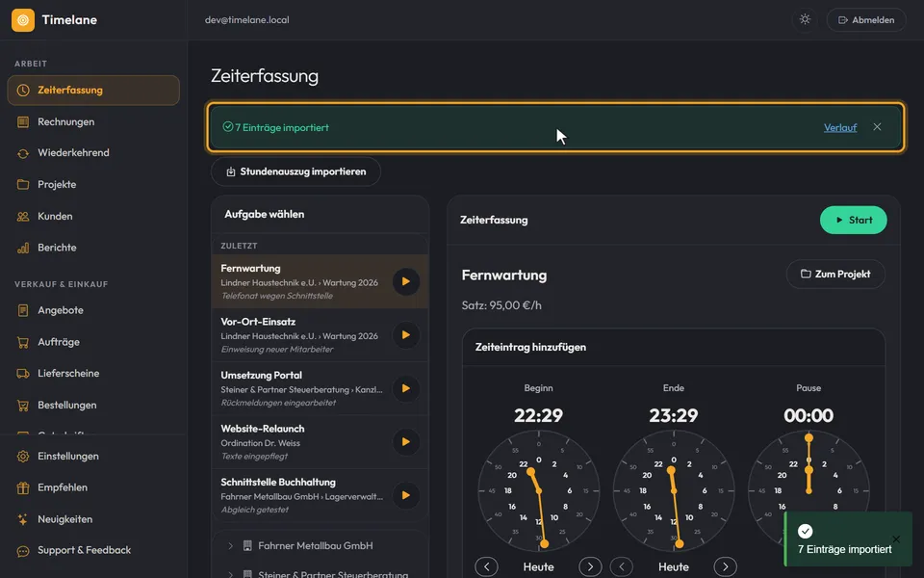Close the toast notification
Viewport: 924px width, 578px height.
(x=896, y=539)
